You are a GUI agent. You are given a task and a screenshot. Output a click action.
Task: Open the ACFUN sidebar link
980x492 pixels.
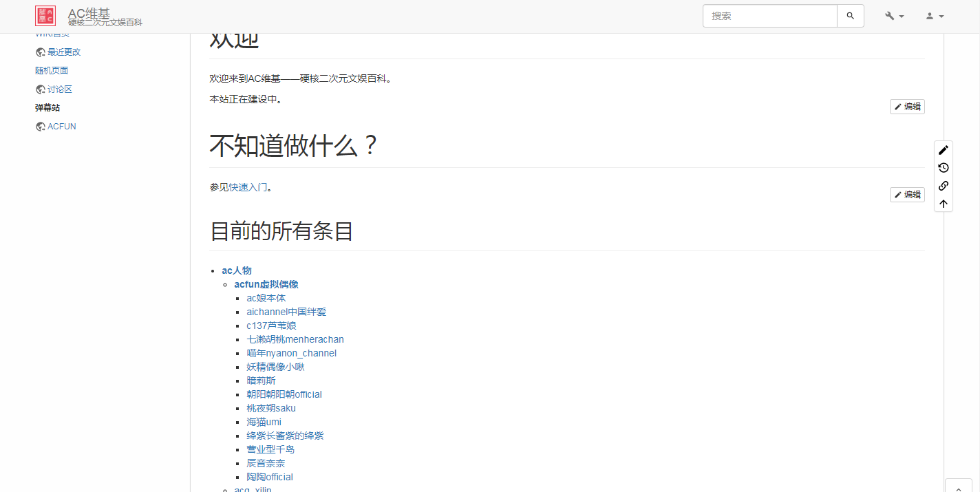(x=62, y=127)
